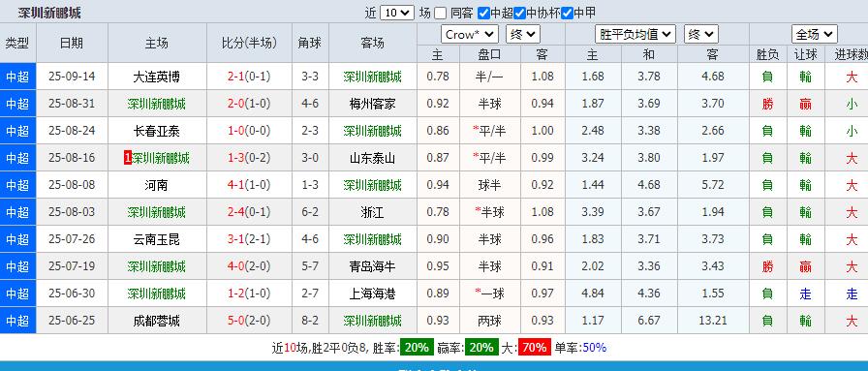Click handicap 半/一 in 大连英博 row

pos(489,77)
